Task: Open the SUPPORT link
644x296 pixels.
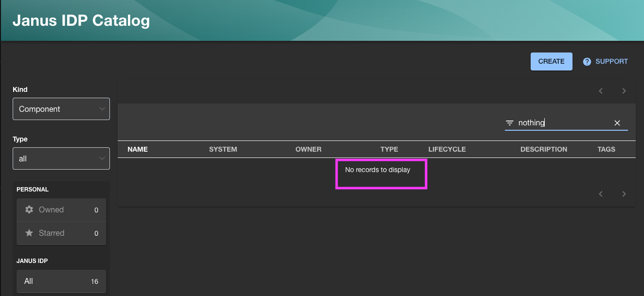Action: [606, 61]
